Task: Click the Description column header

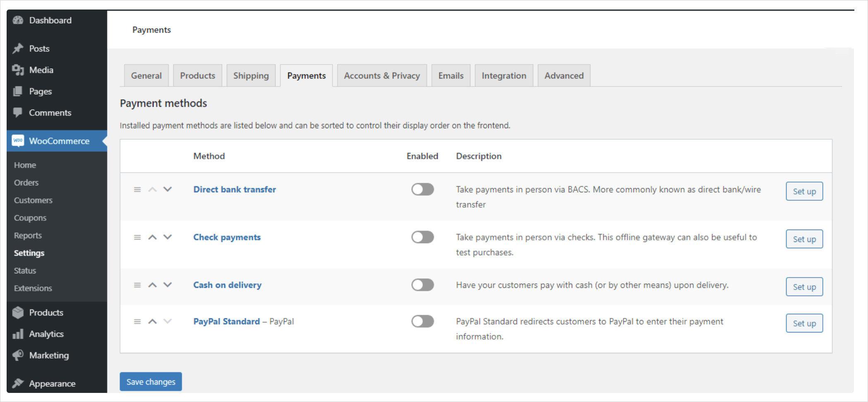Action: point(479,156)
